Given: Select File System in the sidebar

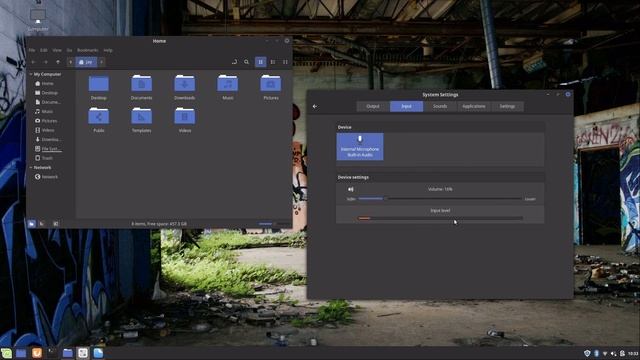Looking at the screenshot, I should pos(48,149).
